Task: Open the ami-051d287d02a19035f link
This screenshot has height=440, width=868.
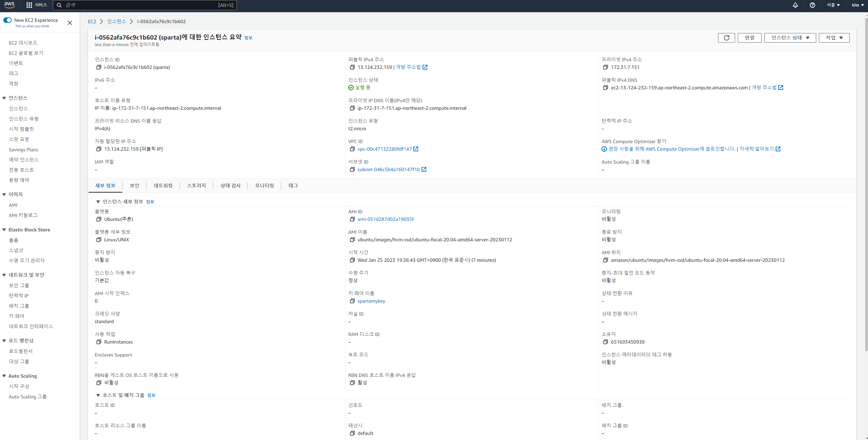Action: [x=386, y=219]
